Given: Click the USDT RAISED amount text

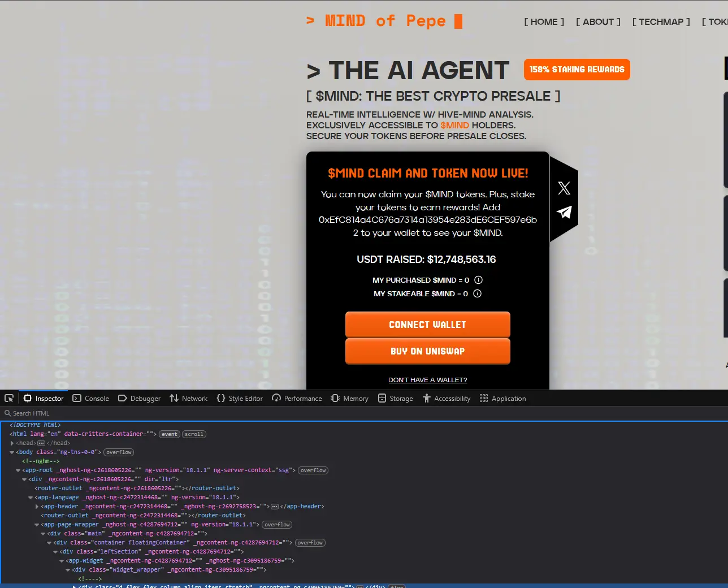Looking at the screenshot, I should coord(426,260).
